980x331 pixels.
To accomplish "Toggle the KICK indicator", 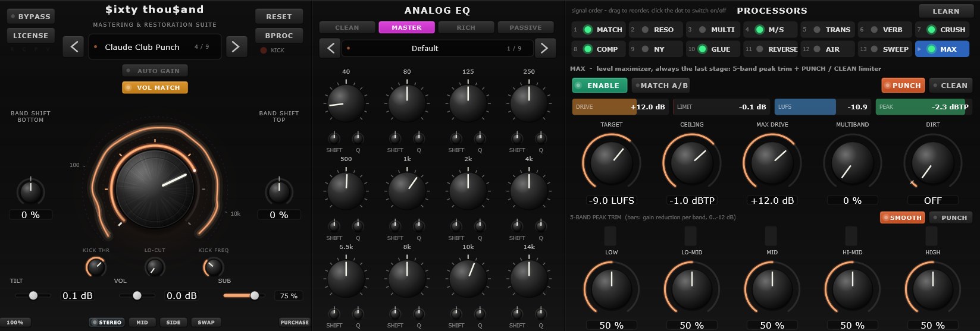I will tap(264, 51).
